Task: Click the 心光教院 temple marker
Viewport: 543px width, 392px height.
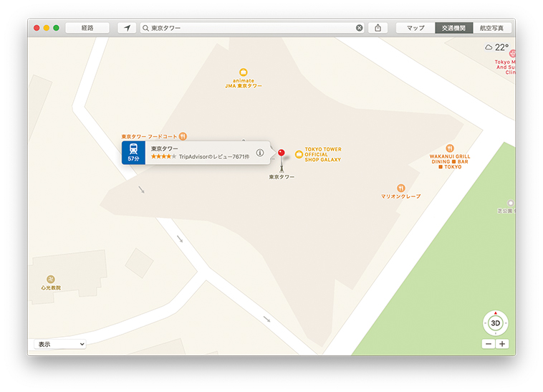Action: [x=50, y=279]
